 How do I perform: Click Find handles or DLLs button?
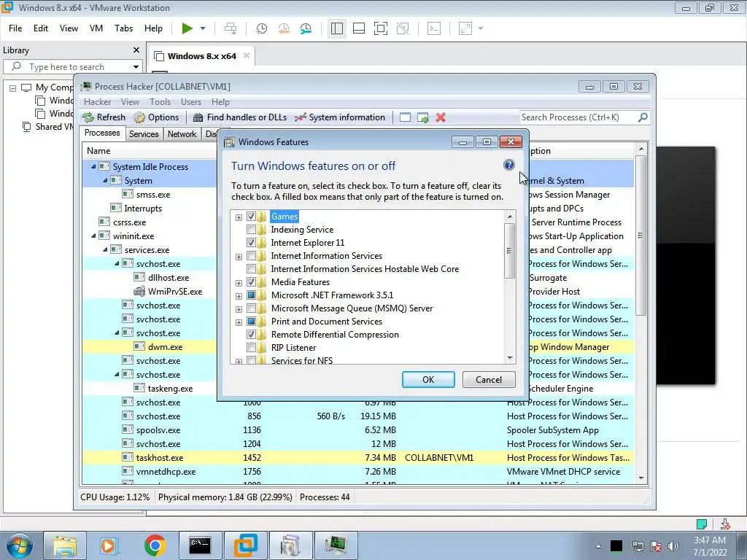(240, 117)
